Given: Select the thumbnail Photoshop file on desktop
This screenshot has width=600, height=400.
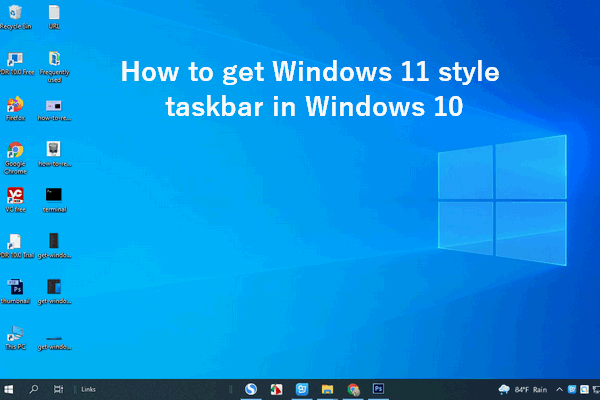Looking at the screenshot, I should pyautogui.click(x=15, y=292).
